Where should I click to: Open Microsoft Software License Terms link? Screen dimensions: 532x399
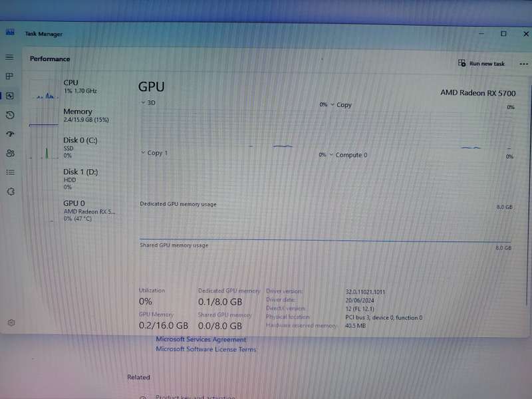(206, 349)
